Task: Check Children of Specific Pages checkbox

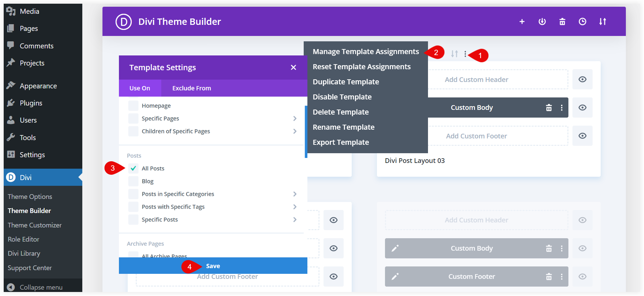Action: 133,131
